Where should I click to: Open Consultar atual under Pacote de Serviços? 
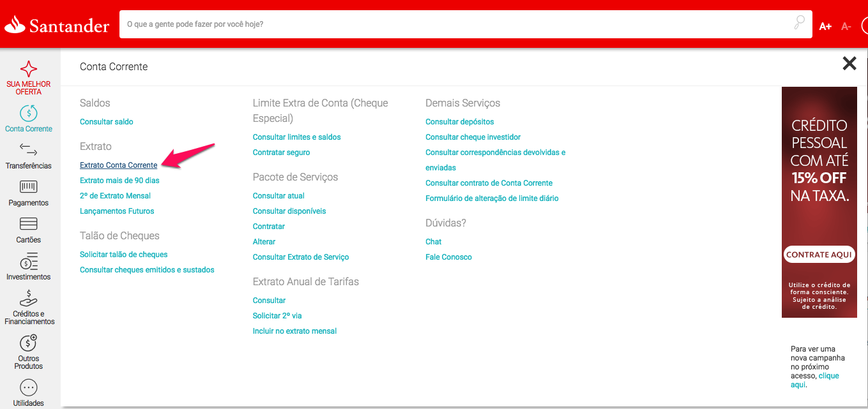tap(278, 196)
